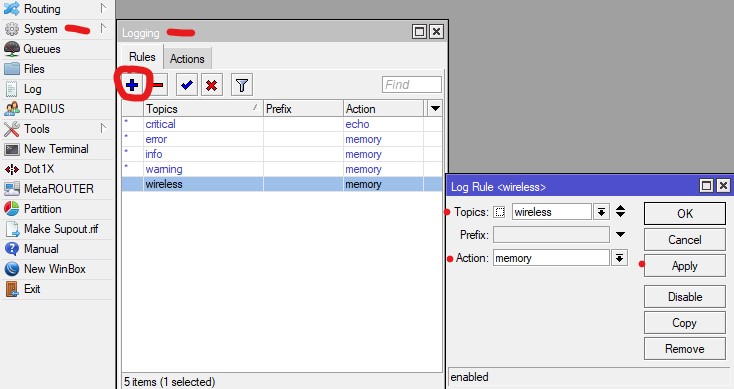Switch to the Actions tab
Screen dimensions: 734x389
(187, 59)
